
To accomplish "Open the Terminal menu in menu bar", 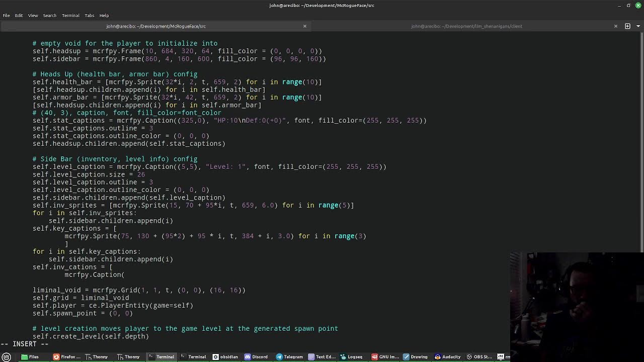I will tap(70, 16).
